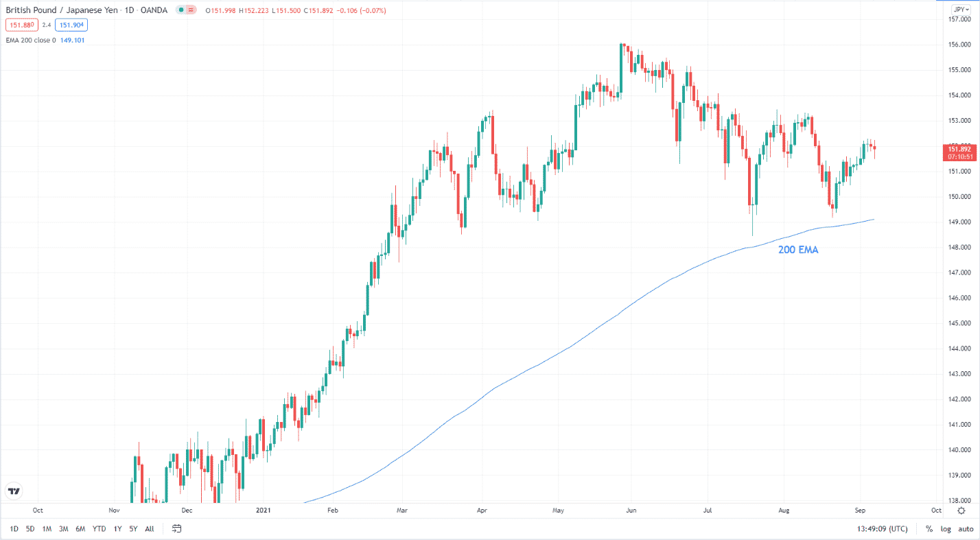Select the All time range
Screen dimensions: 980x540
click(150, 529)
